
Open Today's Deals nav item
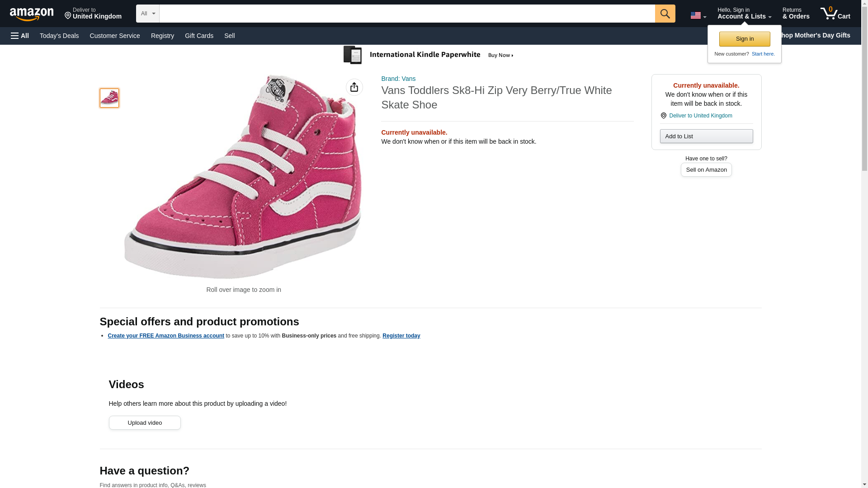tap(59, 36)
